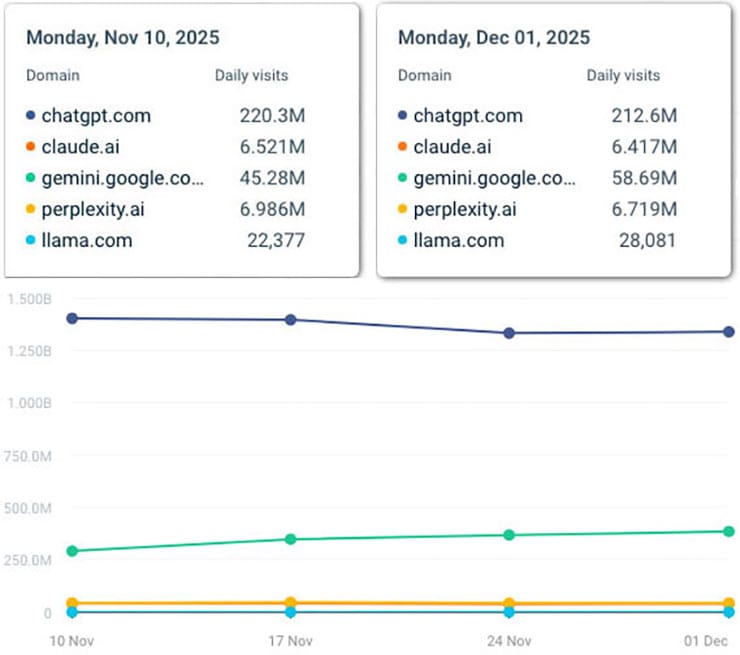The width and height of the screenshot is (740, 655).
Task: Click the 17 Nov x-axis date label
Action: tap(290, 640)
